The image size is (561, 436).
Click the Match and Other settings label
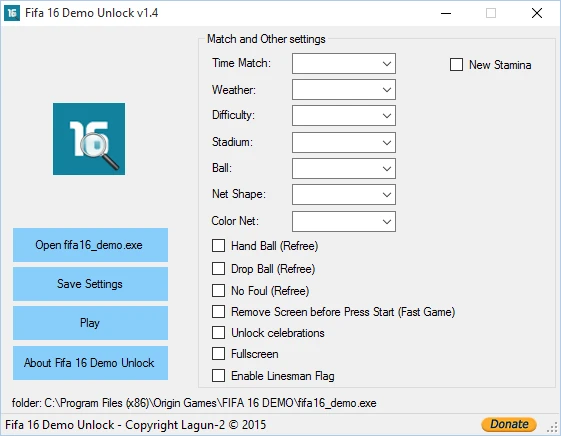pyautogui.click(x=266, y=39)
